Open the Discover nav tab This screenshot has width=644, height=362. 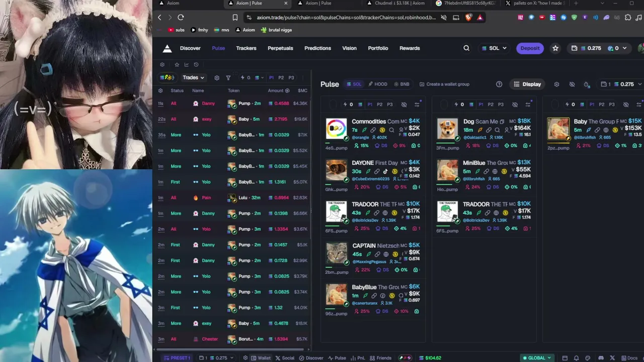(190, 48)
